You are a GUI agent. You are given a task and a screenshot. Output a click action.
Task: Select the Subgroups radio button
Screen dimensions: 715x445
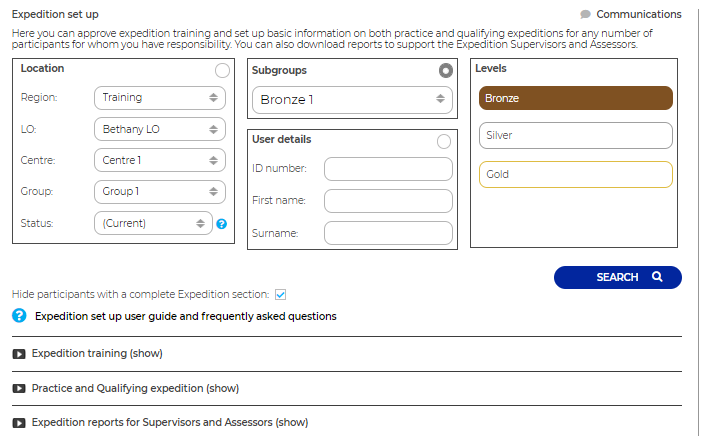click(446, 70)
